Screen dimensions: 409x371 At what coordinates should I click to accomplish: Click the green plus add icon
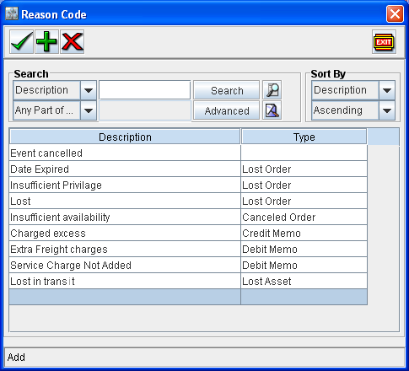coord(47,42)
